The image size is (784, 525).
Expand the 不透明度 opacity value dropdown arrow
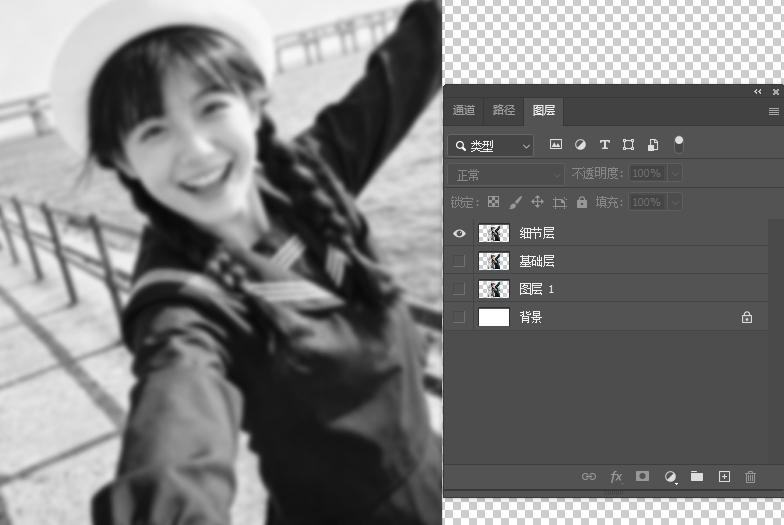click(x=675, y=174)
